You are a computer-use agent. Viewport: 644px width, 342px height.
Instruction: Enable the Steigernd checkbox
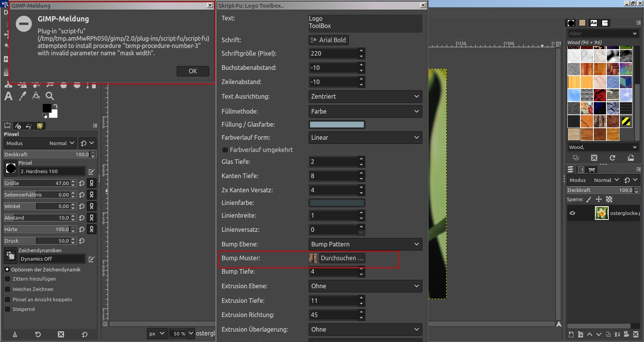pyautogui.click(x=7, y=309)
